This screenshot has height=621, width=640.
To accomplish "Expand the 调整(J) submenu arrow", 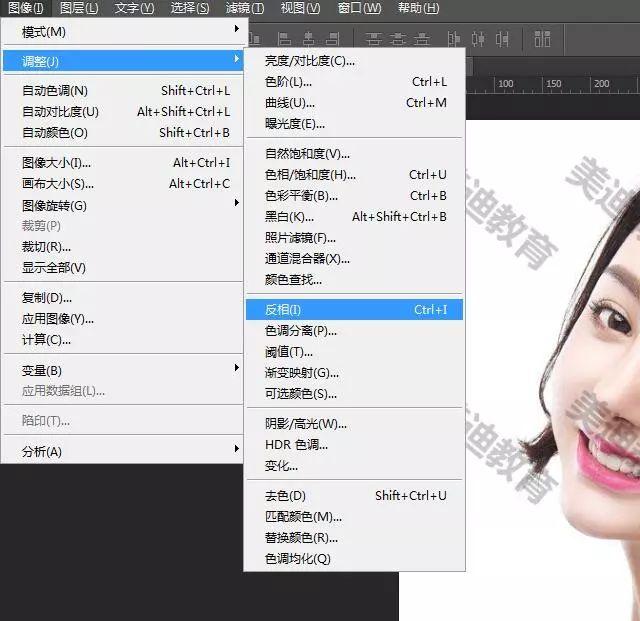I will (236, 59).
